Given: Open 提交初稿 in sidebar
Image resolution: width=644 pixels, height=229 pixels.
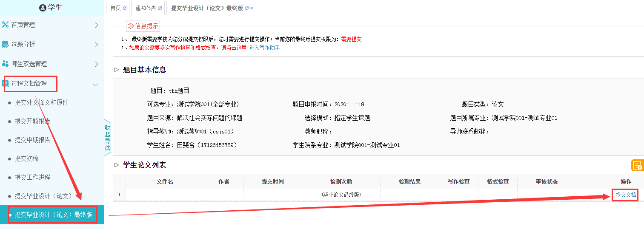Looking at the screenshot, I should (x=26, y=158).
